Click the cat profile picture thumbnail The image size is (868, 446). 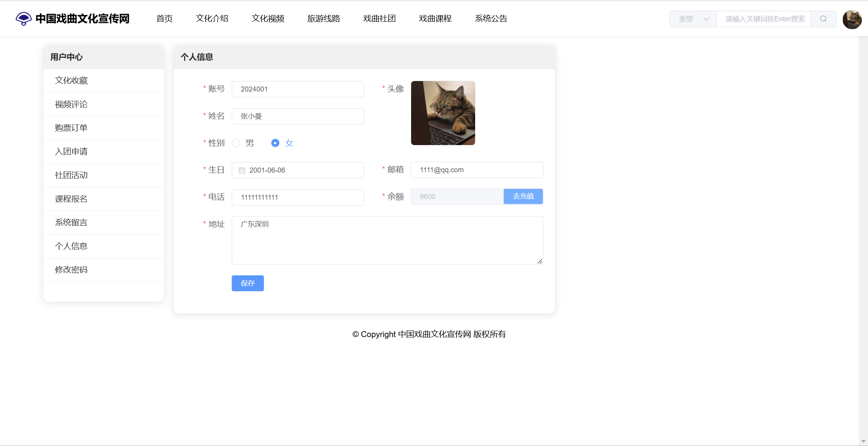click(x=443, y=113)
